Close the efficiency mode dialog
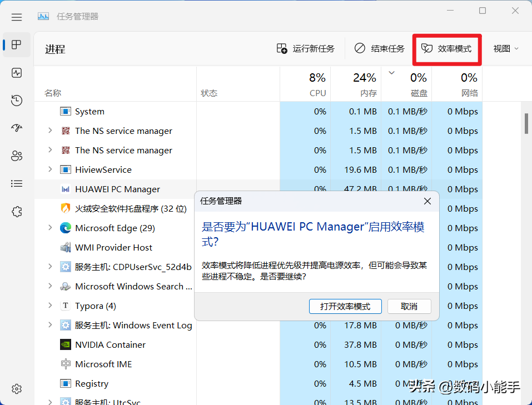Screen dimensions: 532x405 point(427,201)
